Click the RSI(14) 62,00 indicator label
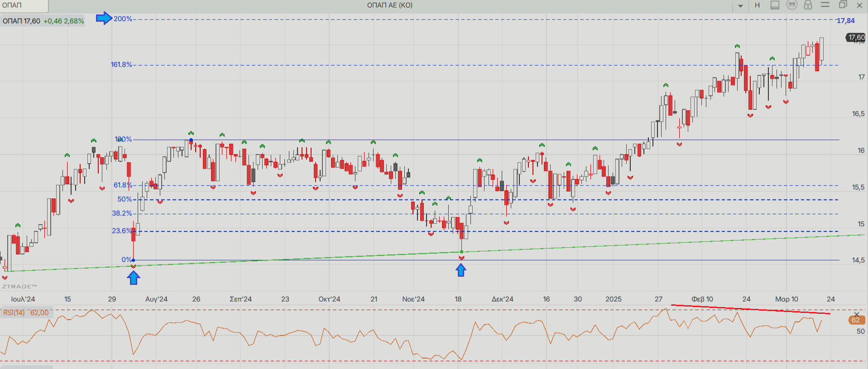This screenshot has width=868, height=369. pos(26,312)
